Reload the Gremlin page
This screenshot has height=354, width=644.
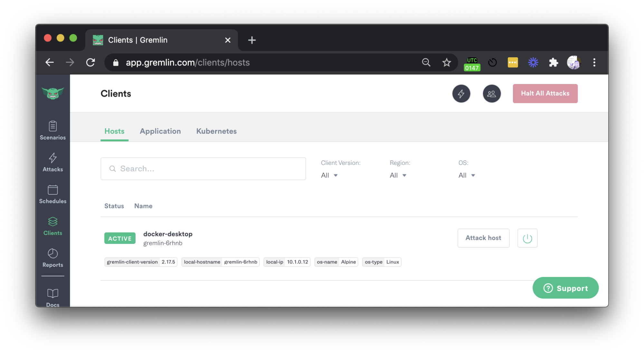click(x=90, y=62)
